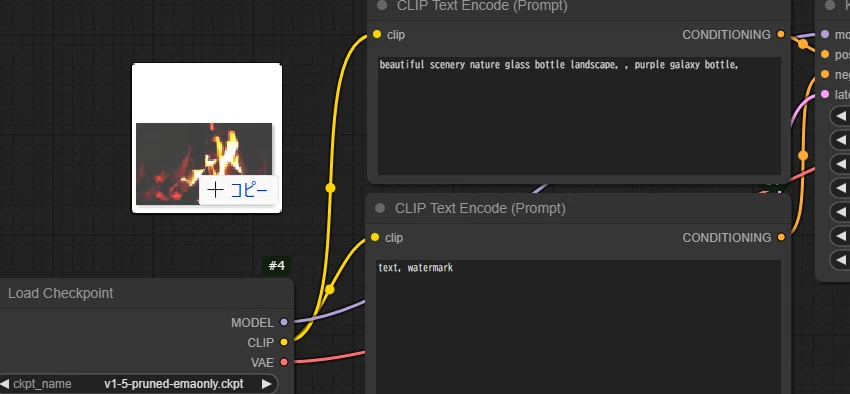The height and width of the screenshot is (394, 850).
Task: Click the clip input port on top CLIP Text Encode
Action: pos(377,35)
